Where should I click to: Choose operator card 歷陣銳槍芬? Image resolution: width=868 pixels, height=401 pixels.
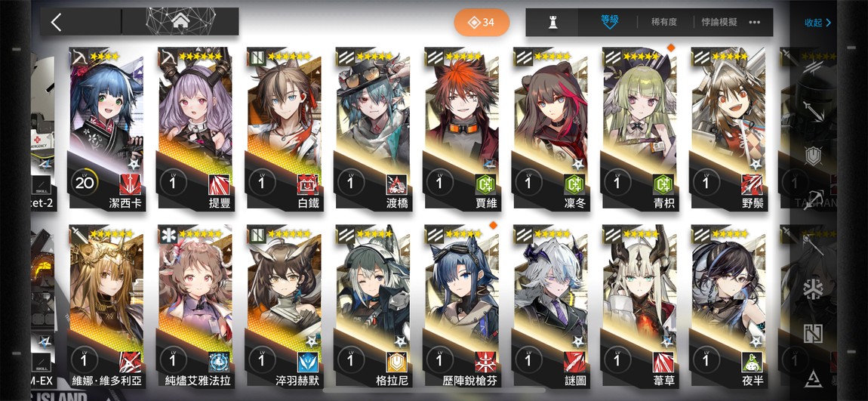pos(462,307)
